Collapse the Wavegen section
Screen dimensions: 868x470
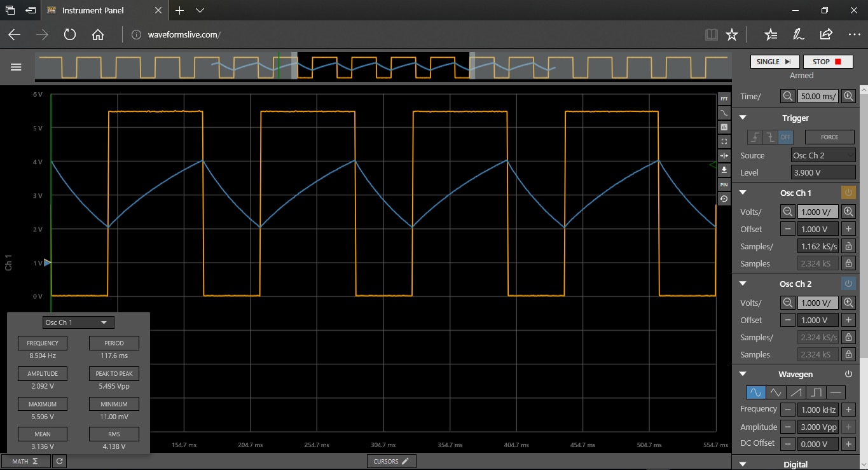[742, 374]
